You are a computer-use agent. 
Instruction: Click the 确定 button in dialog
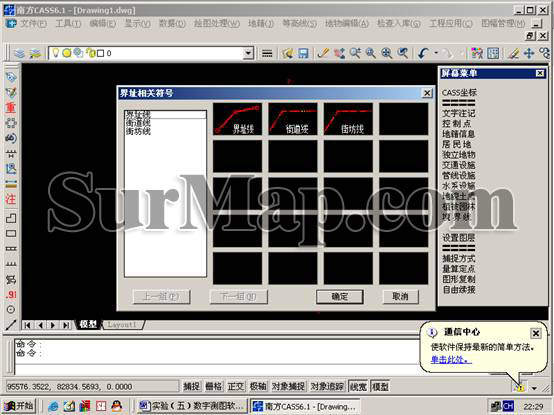click(x=340, y=297)
